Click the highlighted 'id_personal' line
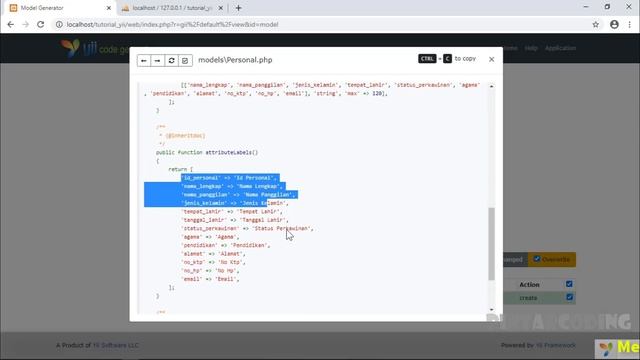This screenshot has width=640, height=360. pos(230,178)
